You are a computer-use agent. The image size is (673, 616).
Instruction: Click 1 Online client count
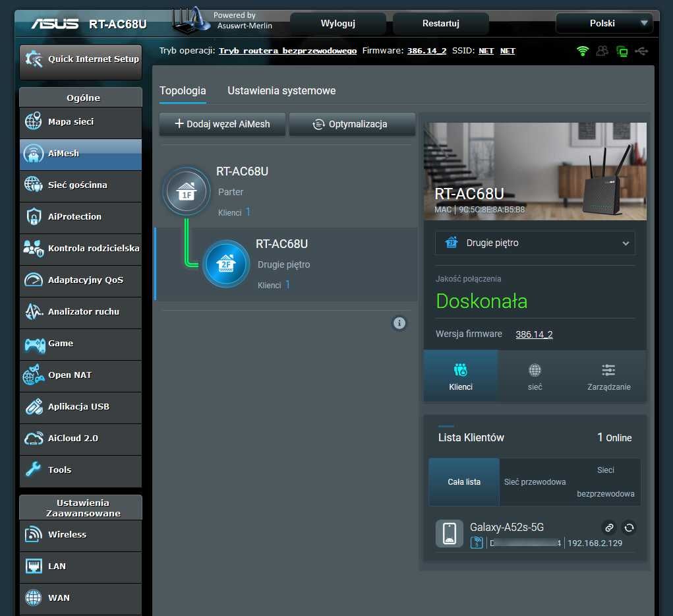[x=614, y=437]
